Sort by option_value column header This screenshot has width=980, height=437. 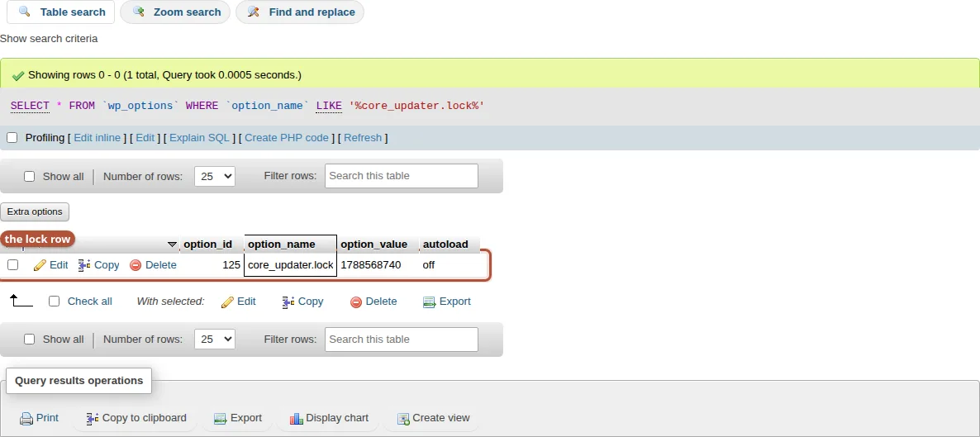(373, 245)
